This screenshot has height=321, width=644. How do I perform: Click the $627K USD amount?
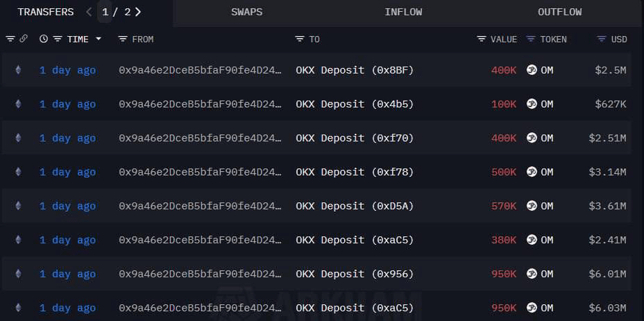611,104
